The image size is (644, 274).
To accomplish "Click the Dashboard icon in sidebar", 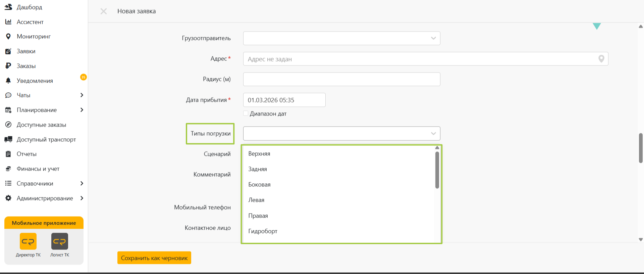I will pyautogui.click(x=8, y=7).
